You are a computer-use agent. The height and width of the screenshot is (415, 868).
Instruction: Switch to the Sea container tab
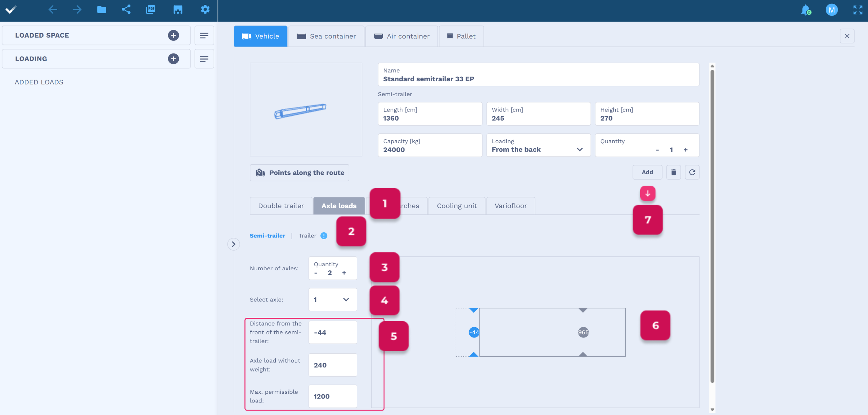[x=326, y=36]
